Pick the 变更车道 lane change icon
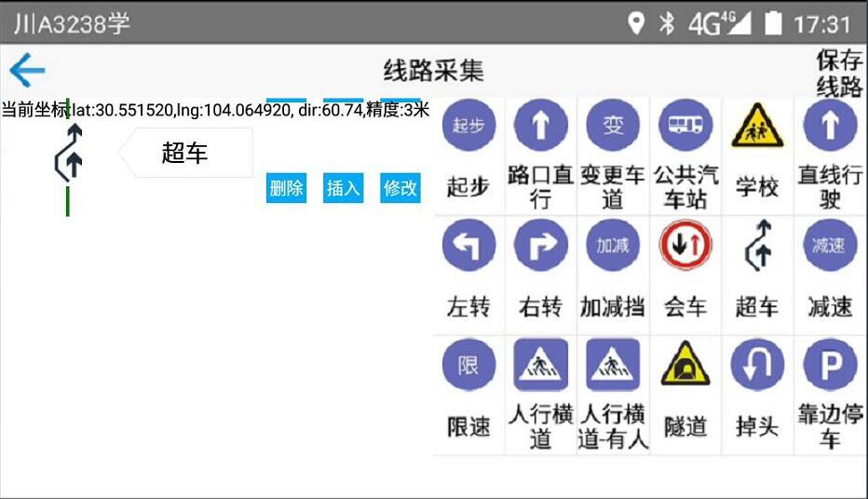Viewport: 868px width, 499px height. [613, 127]
